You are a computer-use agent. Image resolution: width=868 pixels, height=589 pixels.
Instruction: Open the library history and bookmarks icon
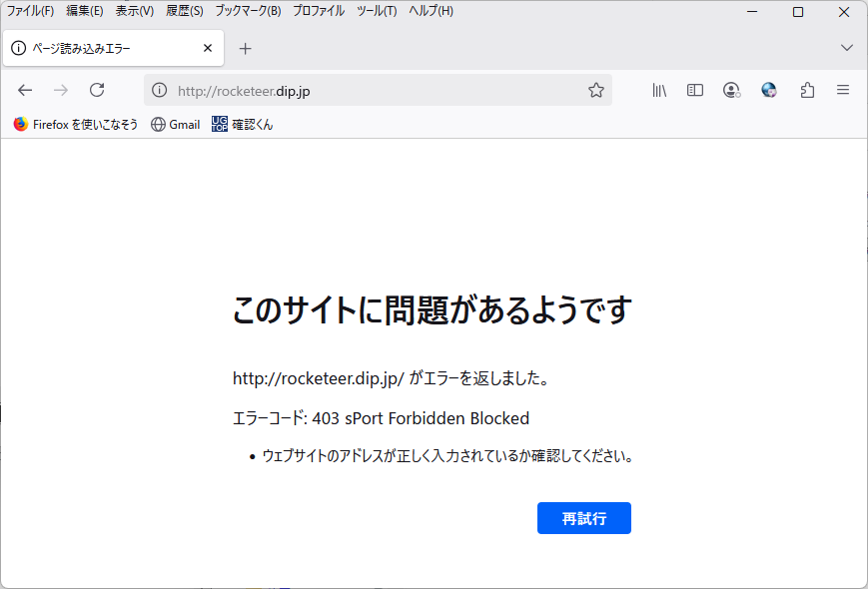[x=659, y=90]
